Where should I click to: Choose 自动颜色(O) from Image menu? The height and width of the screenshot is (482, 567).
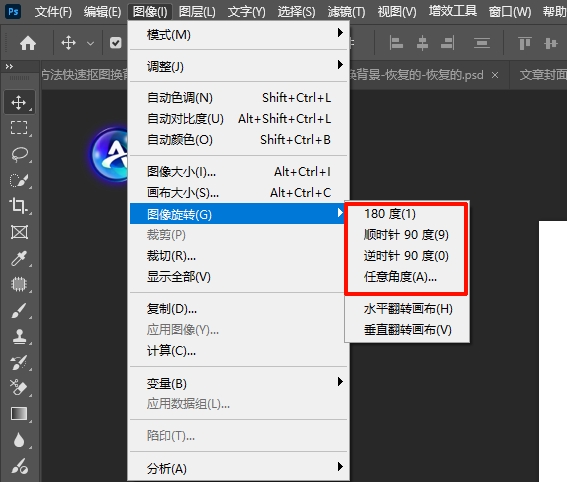(238, 140)
